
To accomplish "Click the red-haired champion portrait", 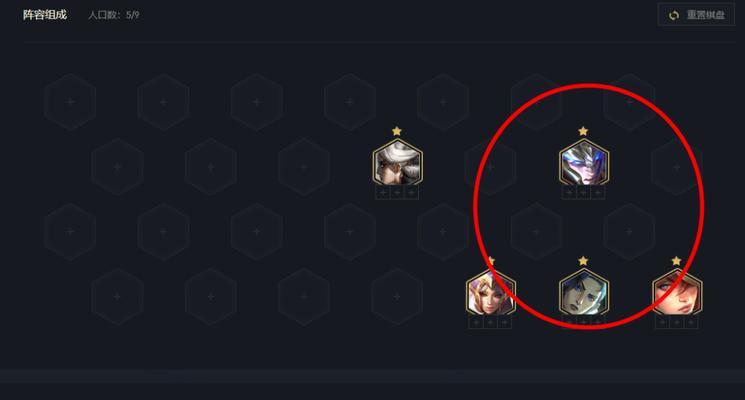I will [x=677, y=292].
